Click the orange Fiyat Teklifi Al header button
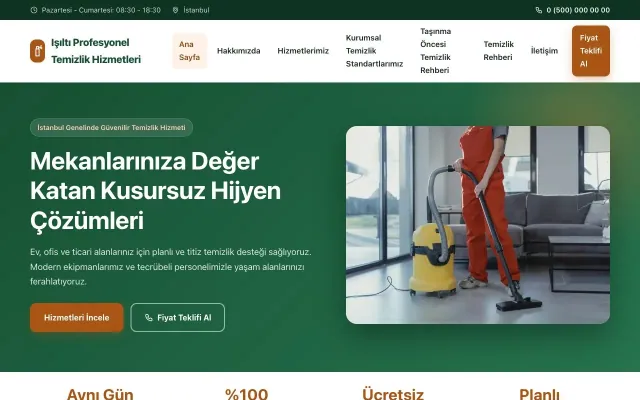The image size is (640, 400). coord(591,51)
